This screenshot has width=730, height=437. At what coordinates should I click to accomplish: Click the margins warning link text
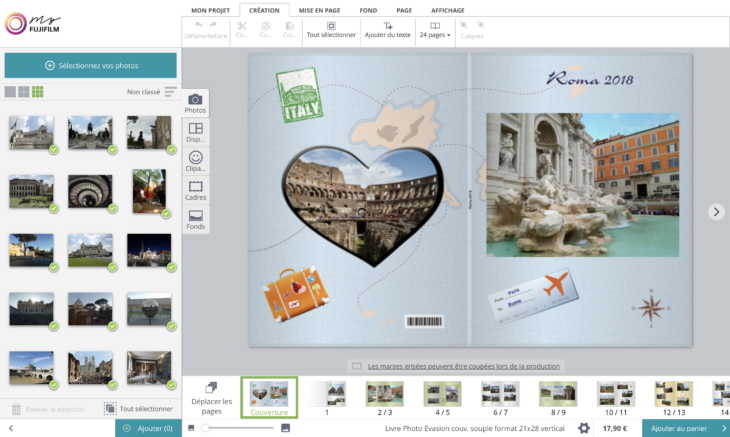point(464,366)
